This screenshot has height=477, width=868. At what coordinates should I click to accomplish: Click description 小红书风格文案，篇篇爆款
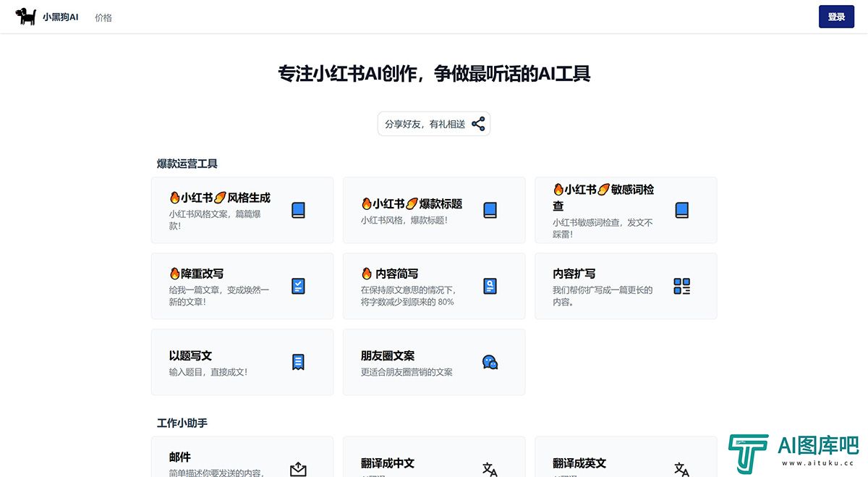[215, 220]
